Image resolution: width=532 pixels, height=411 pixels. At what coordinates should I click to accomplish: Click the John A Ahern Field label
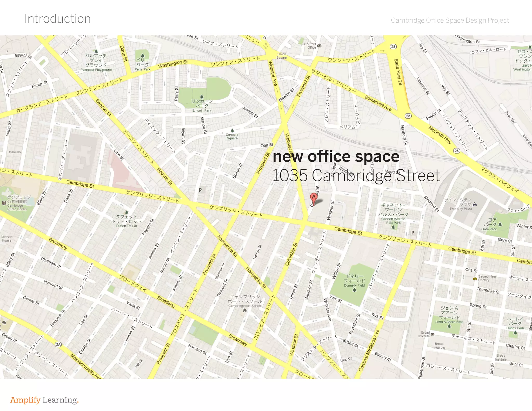coord(449,322)
